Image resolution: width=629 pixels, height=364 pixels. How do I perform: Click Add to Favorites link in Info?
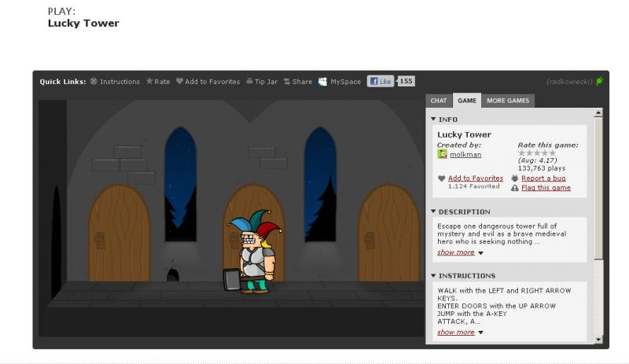(x=476, y=178)
